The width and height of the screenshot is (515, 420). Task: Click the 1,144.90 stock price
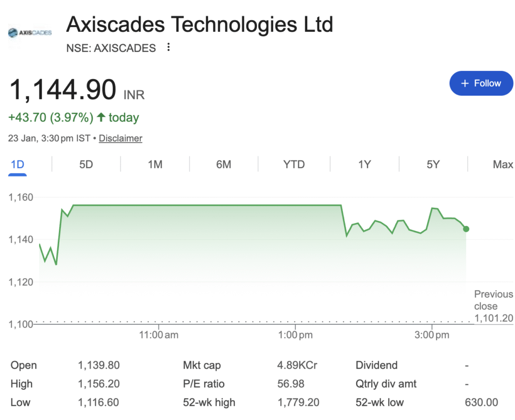tap(63, 90)
